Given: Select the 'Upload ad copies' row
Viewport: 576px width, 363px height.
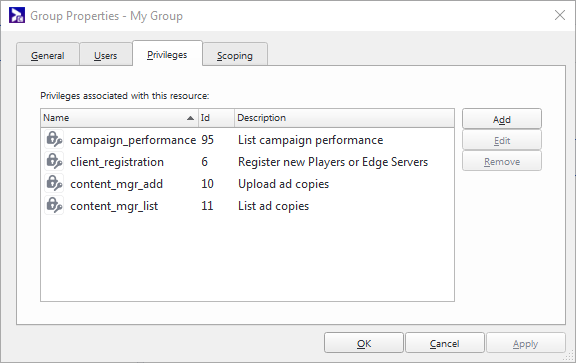Looking at the screenshot, I should (x=283, y=184).
